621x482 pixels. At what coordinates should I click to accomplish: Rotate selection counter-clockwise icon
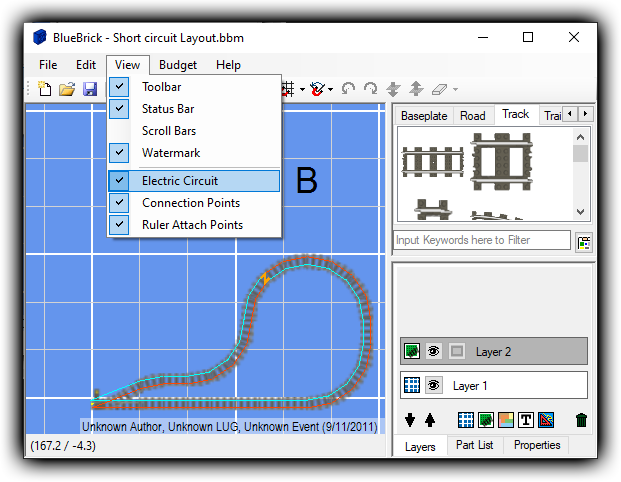[348, 89]
